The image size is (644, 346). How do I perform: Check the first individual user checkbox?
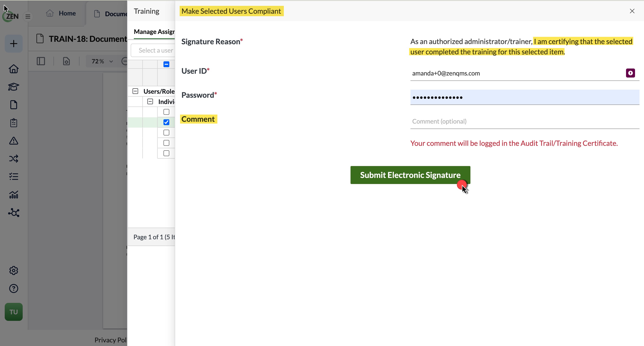coord(166,112)
